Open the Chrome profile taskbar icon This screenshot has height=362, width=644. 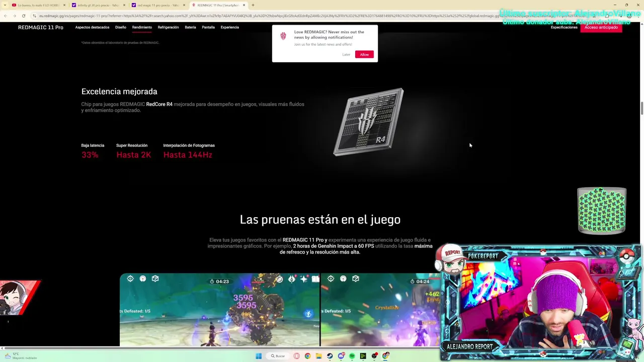pyautogui.click(x=385, y=355)
